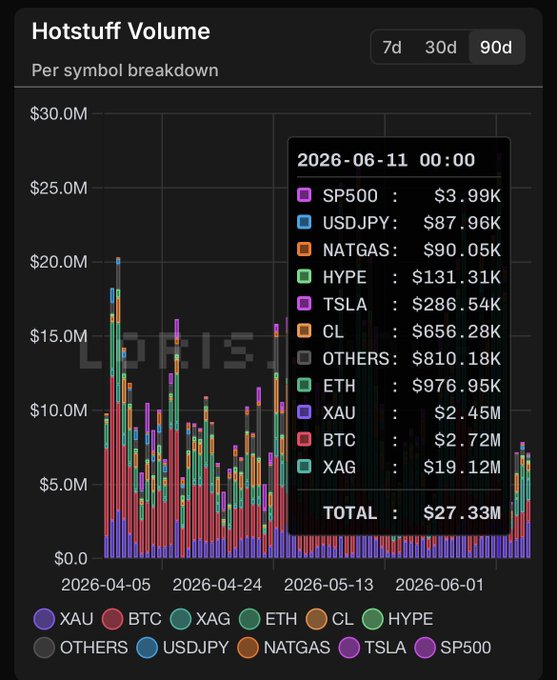Click the OTHERS $810.18K value
This screenshot has height=680, width=557.
point(456,359)
